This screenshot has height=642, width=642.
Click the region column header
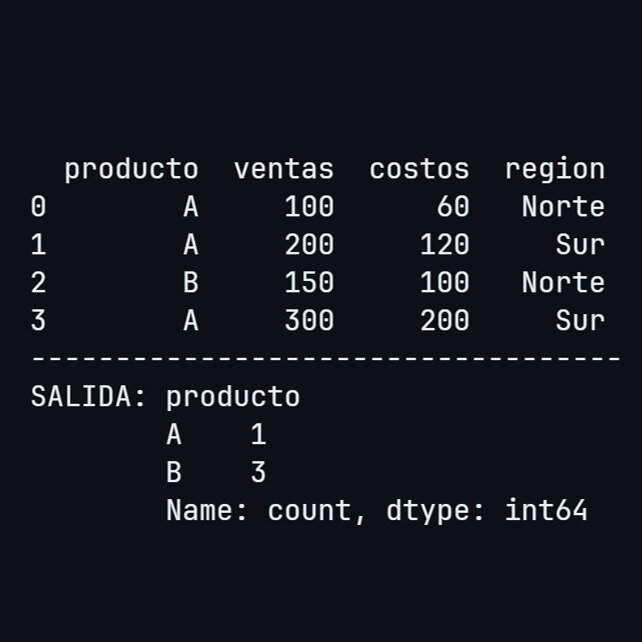click(x=555, y=171)
